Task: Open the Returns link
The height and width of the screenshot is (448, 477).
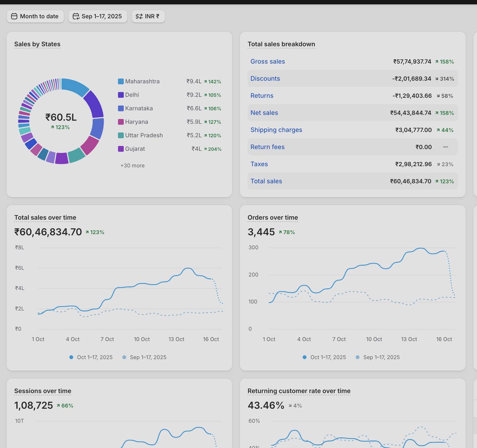Action: pos(262,96)
